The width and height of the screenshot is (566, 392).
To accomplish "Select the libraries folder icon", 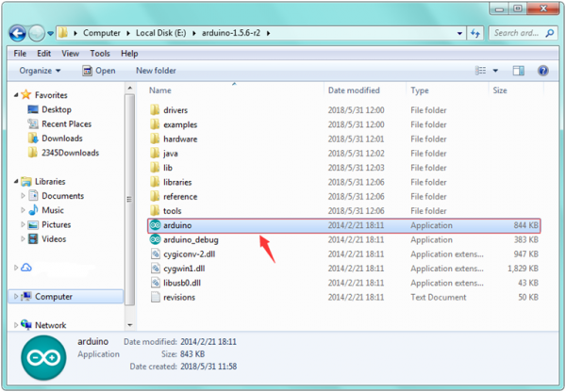I will click(x=155, y=182).
